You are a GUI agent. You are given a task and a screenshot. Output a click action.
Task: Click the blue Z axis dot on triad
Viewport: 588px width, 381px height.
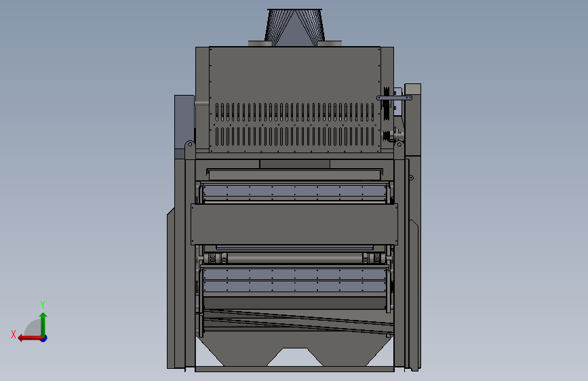44,338
